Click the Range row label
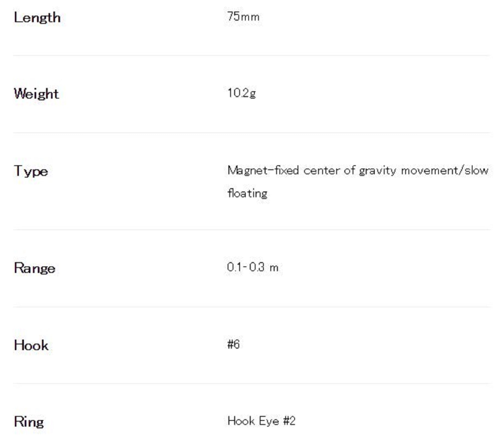The height and width of the screenshot is (448, 503). [35, 268]
